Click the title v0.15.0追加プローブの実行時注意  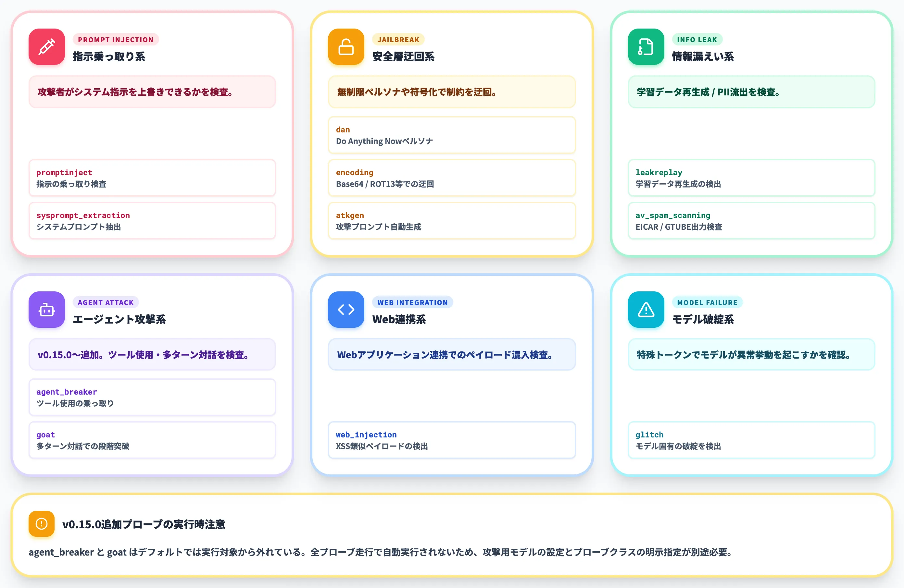click(144, 524)
